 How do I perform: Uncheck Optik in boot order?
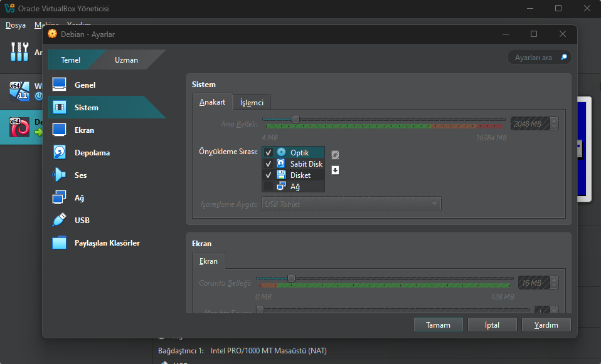(269, 153)
